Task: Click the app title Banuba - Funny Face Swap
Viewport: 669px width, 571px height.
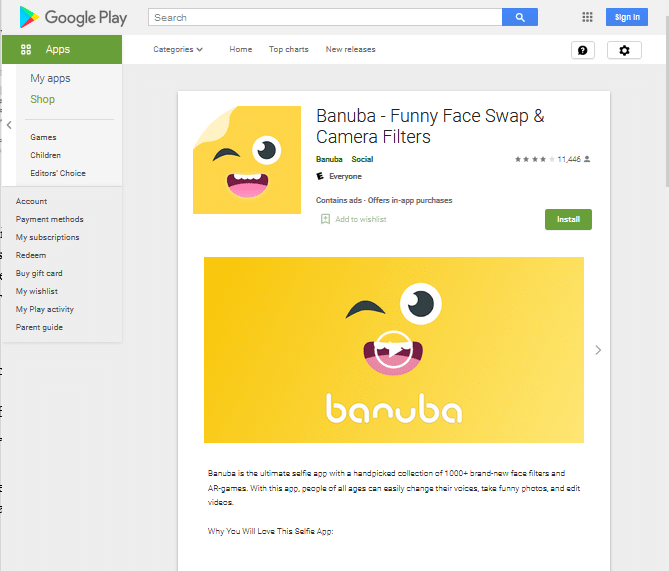Action: 430,126
